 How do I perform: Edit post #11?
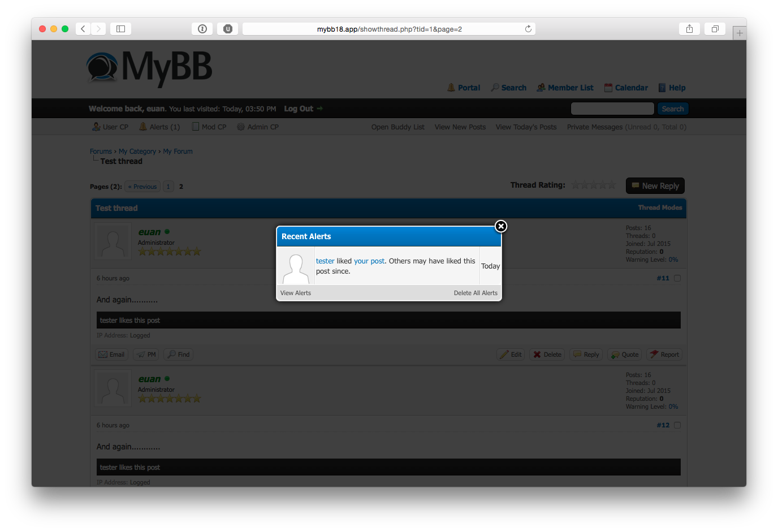pos(511,354)
